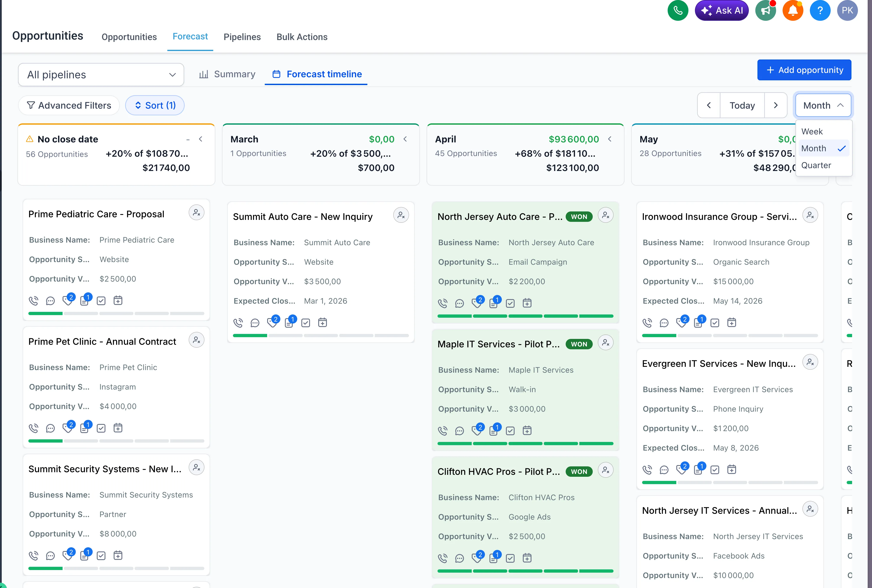Open the megaphone announcements icon
872x588 pixels.
[765, 11]
